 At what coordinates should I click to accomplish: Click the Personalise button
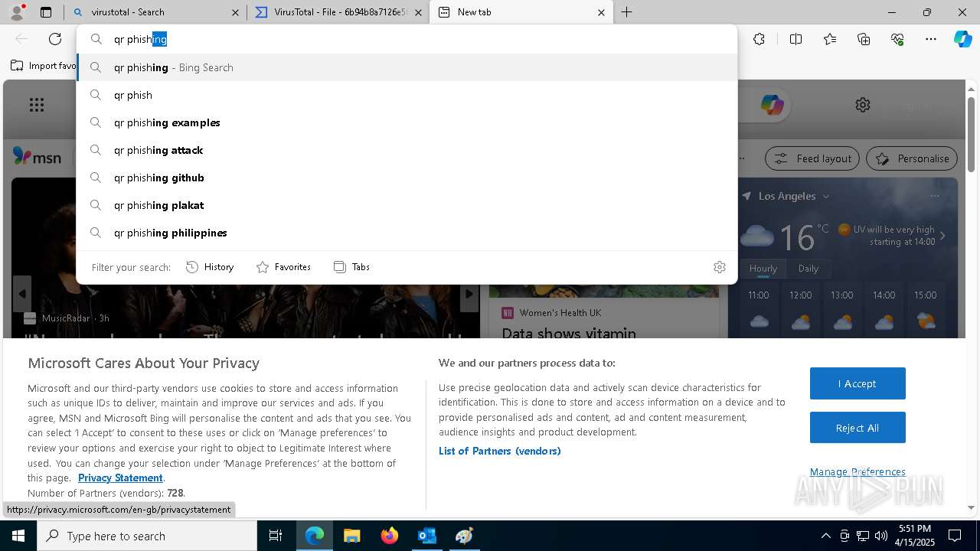[912, 158]
